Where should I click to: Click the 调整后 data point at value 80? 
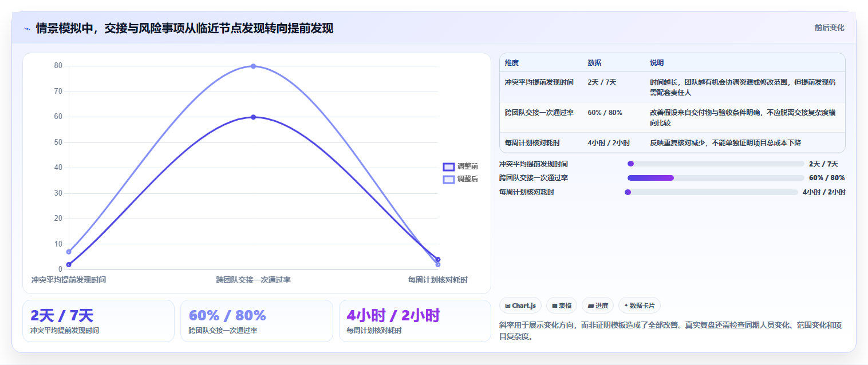click(x=253, y=66)
